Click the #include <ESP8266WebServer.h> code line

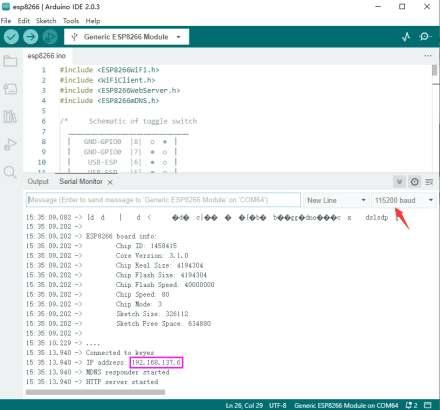coord(120,90)
